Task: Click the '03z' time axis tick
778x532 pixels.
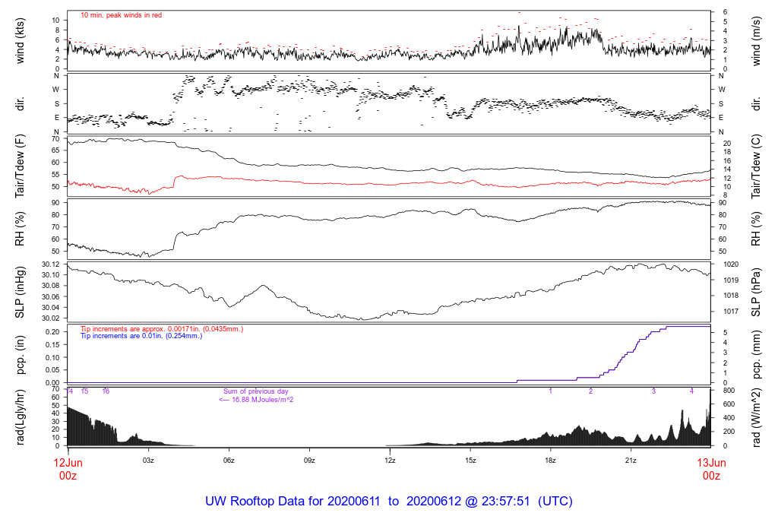Action: pyautogui.click(x=148, y=461)
